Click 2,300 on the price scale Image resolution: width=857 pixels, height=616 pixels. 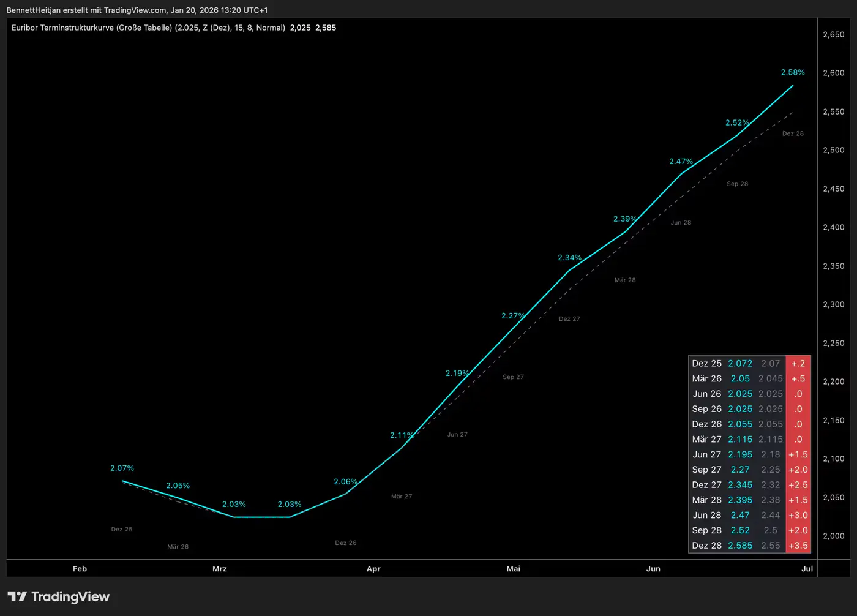pos(834,304)
